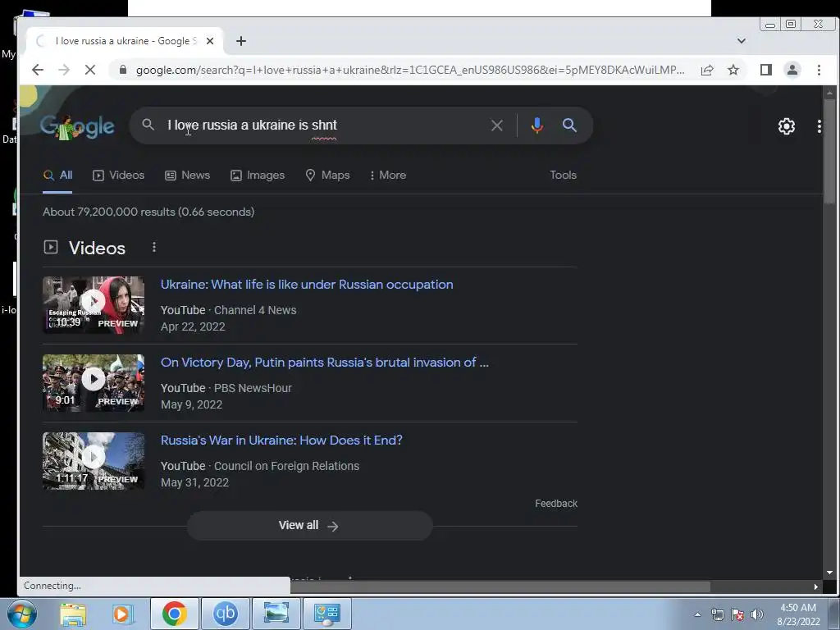Open the volume speaker tray icon
The height and width of the screenshot is (630, 840).
757,614
